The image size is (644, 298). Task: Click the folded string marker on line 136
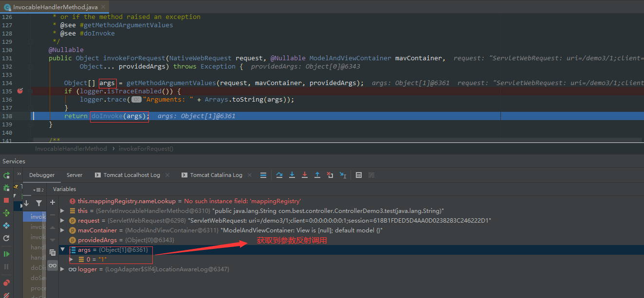136,100
